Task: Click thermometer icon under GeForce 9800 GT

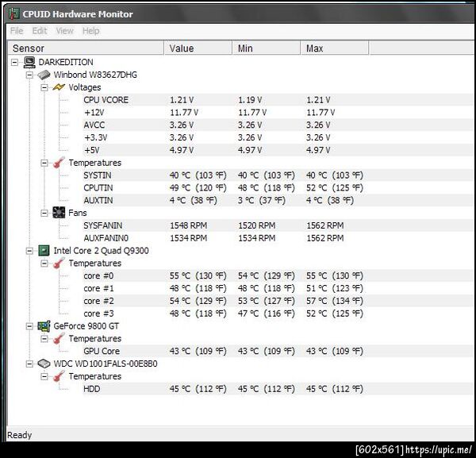Action: click(59, 338)
